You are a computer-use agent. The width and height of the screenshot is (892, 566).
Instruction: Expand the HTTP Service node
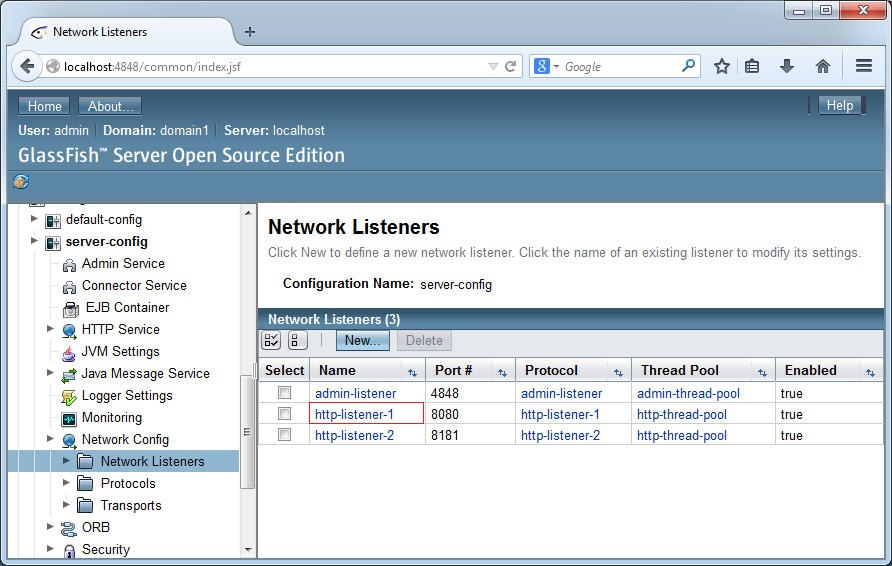(50, 328)
